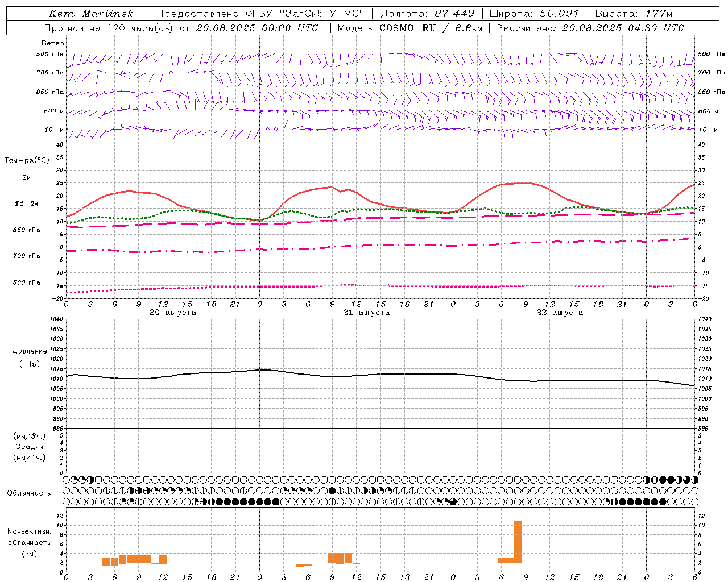Click the '2м' temperature legend entry
728x582 pixels.
[27, 178]
